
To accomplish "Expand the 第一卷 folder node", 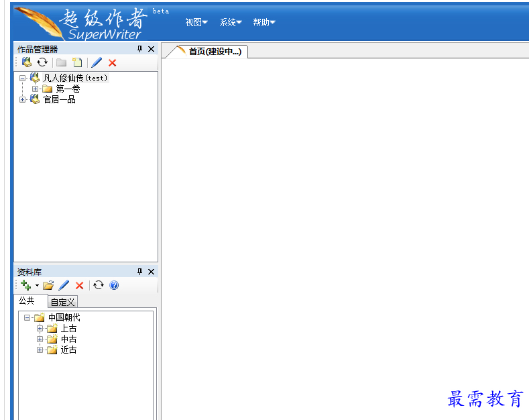I will pyautogui.click(x=35, y=89).
